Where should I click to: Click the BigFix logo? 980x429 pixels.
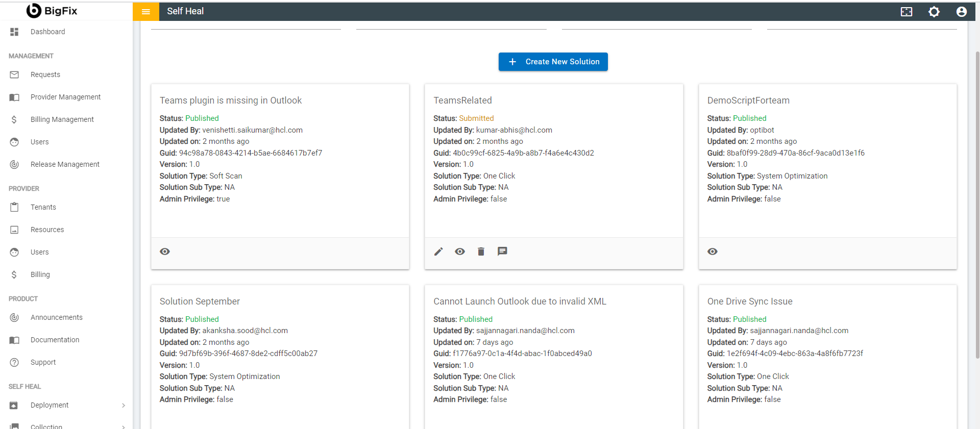52,11
